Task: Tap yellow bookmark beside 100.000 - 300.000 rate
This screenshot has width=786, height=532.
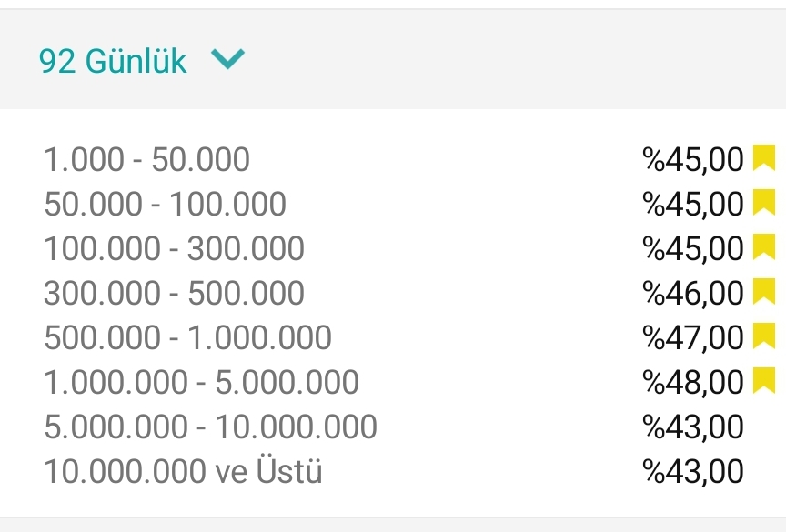Action: 764,247
